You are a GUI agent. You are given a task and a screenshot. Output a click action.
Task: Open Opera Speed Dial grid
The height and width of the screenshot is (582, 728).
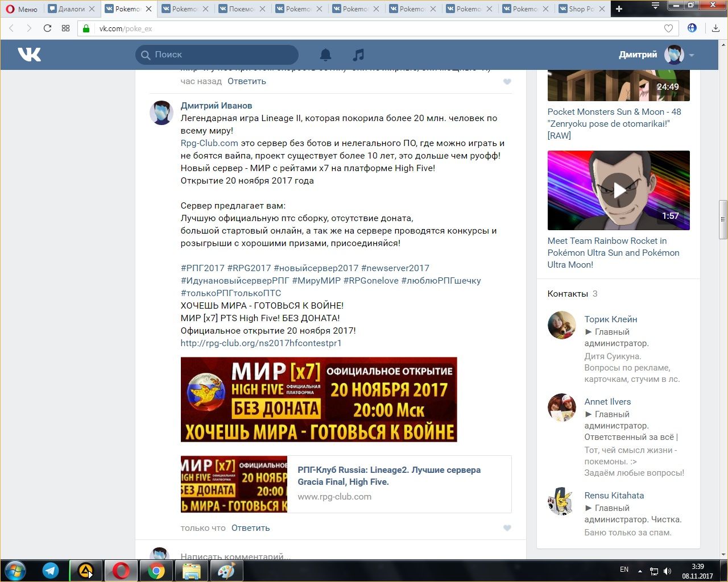[66, 28]
